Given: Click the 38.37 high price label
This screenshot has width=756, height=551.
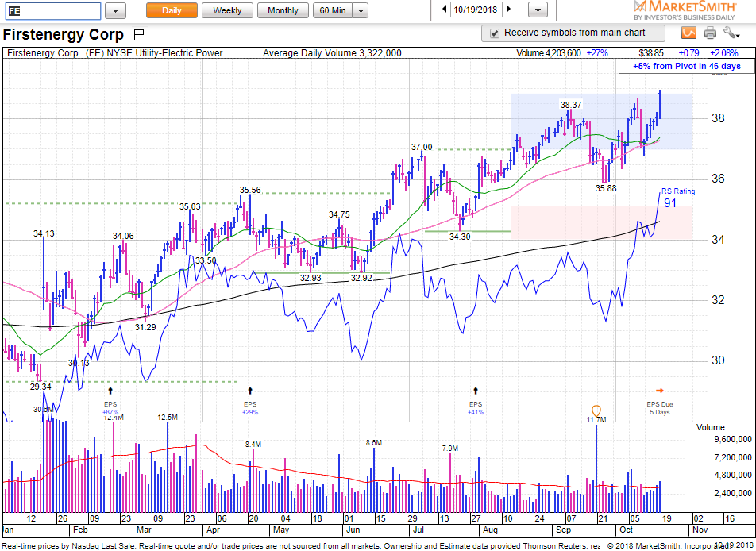Looking at the screenshot, I should (x=571, y=105).
